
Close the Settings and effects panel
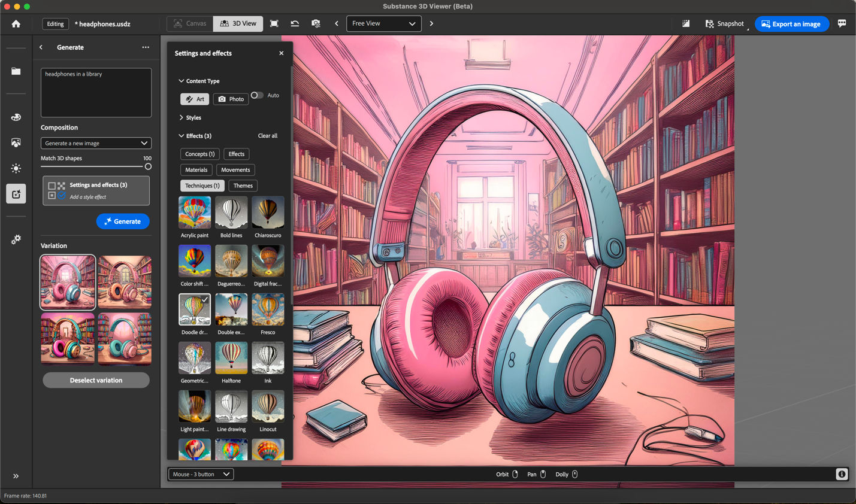click(x=282, y=53)
